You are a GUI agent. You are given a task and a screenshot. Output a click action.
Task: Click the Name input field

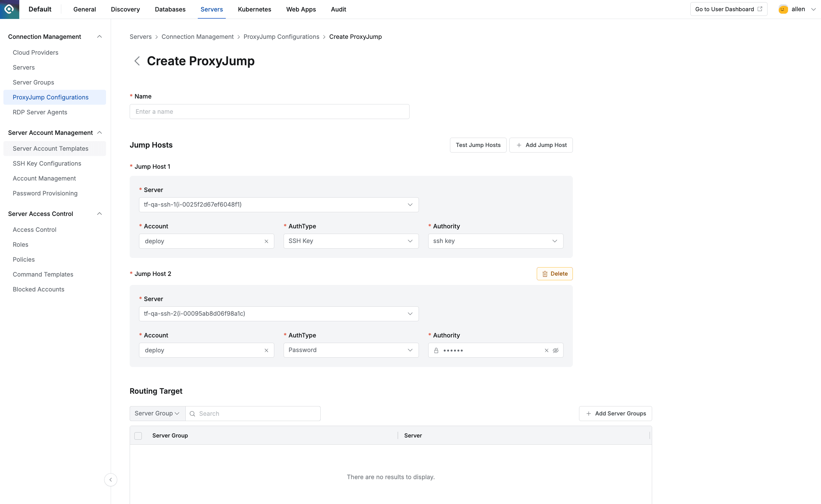269,111
